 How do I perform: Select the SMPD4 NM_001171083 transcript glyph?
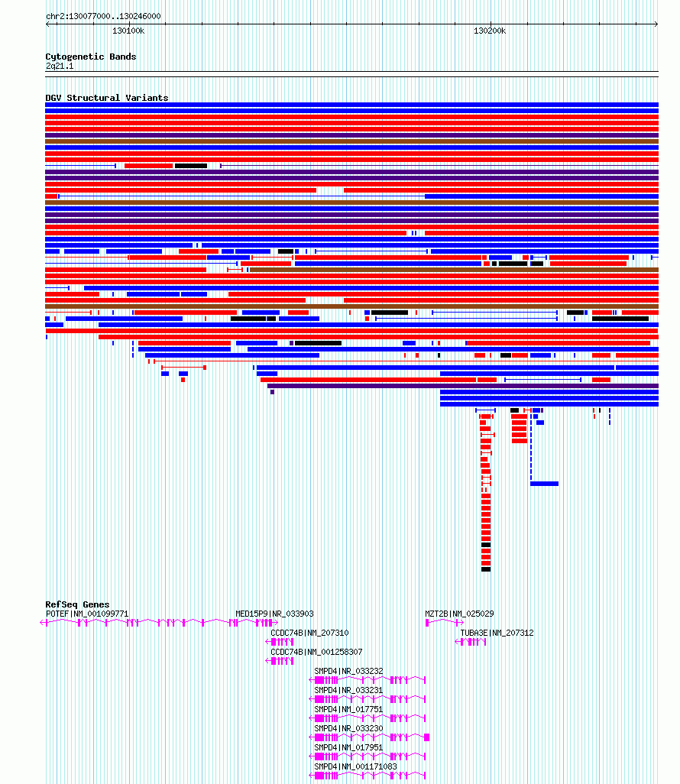point(368,776)
